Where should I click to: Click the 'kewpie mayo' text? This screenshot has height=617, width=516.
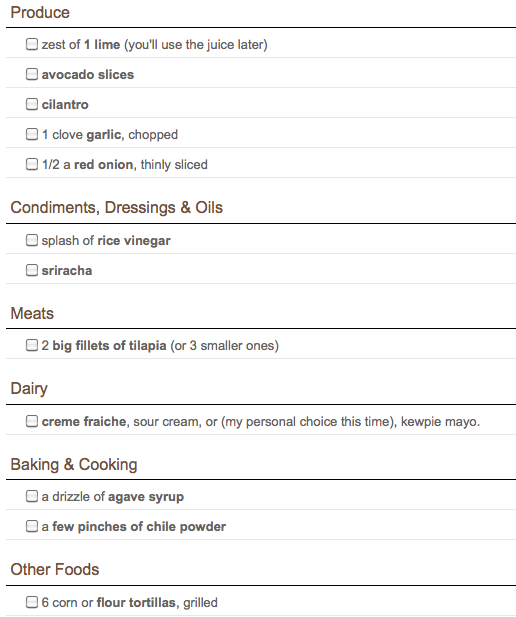click(440, 422)
